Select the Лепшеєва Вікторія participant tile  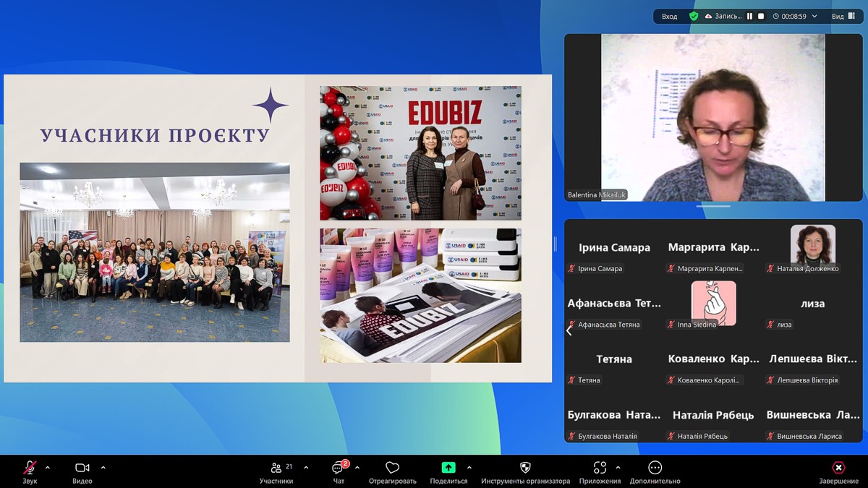pos(813,359)
